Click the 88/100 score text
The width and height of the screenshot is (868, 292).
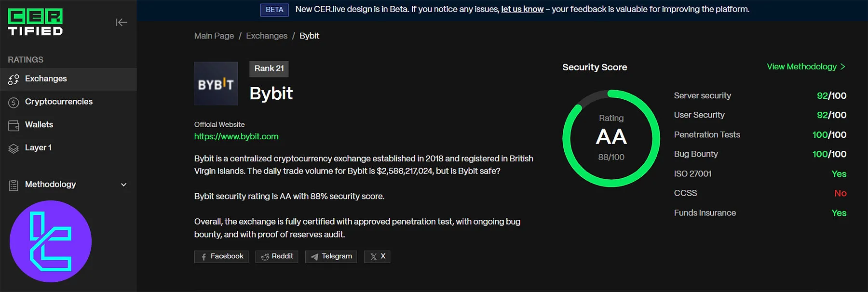[x=611, y=157]
